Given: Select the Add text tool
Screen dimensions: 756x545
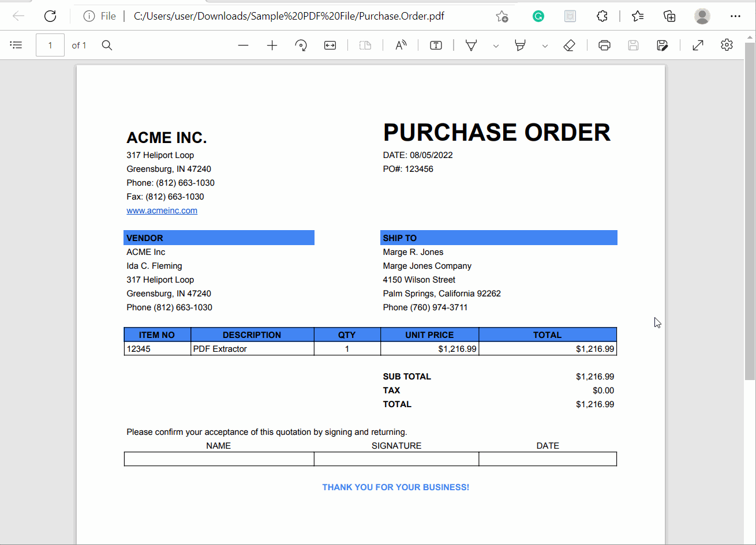Looking at the screenshot, I should pyautogui.click(x=436, y=45).
